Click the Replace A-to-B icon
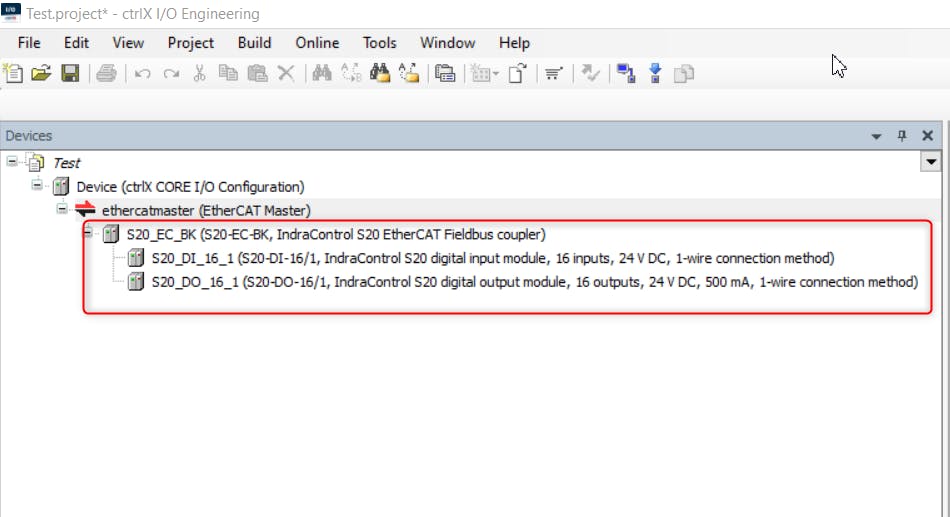The height and width of the screenshot is (517, 950). pyautogui.click(x=351, y=74)
